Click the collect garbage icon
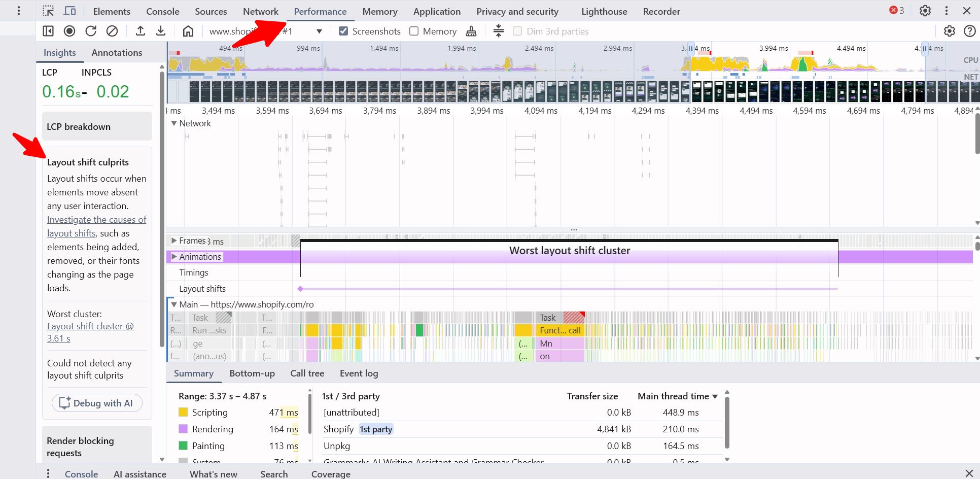Viewport: 980px width, 479px height. click(x=471, y=31)
